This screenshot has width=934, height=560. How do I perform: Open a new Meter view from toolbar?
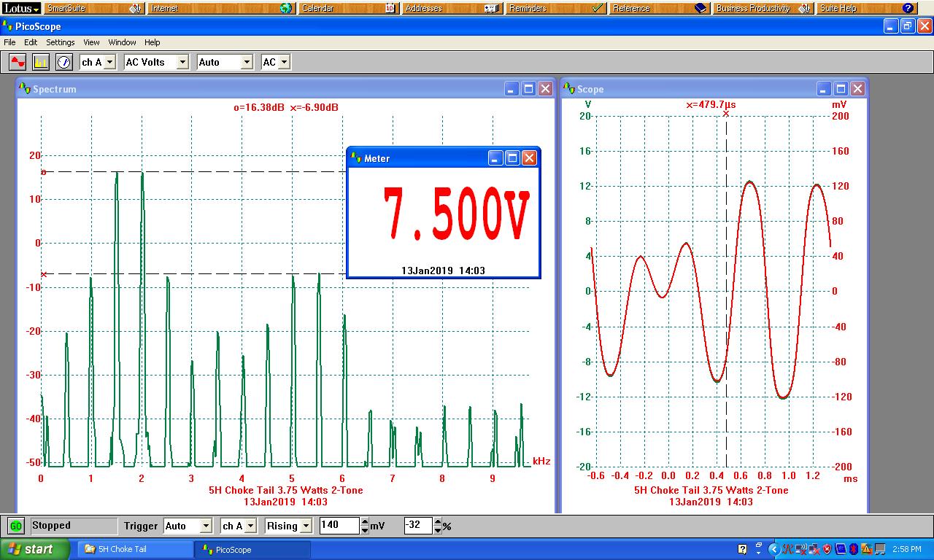tap(64, 62)
